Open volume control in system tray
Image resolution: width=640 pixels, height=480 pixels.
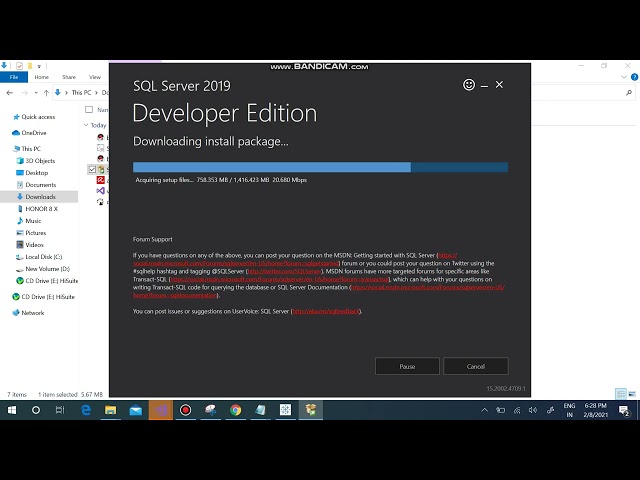(533, 410)
